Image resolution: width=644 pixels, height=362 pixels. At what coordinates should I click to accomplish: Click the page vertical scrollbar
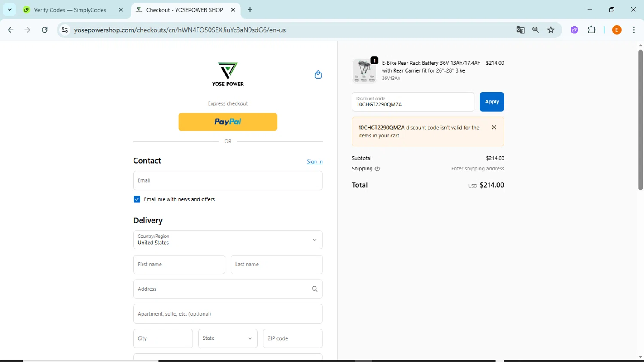pyautogui.click(x=641, y=120)
